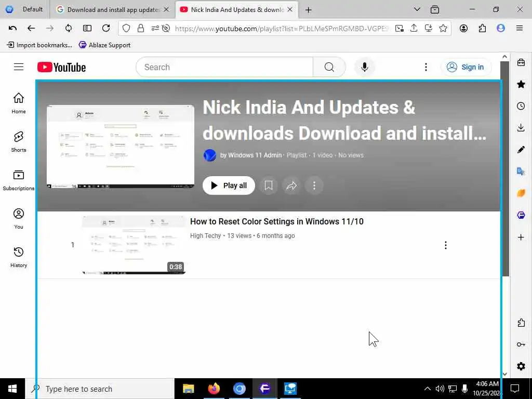Click the YouTube search magnifier button
This screenshot has height=399, width=532.
pyautogui.click(x=329, y=67)
